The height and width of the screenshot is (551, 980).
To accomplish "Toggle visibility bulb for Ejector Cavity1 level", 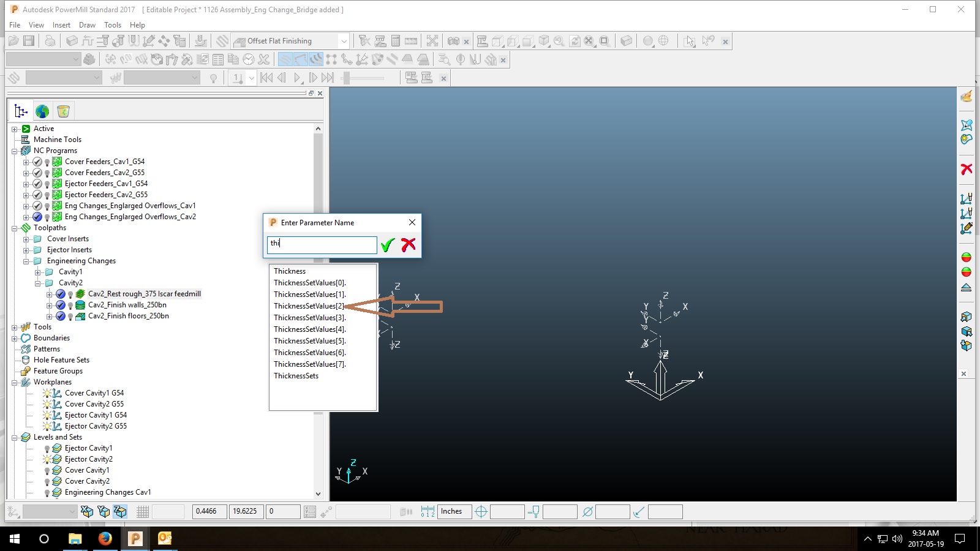I will coord(47,448).
